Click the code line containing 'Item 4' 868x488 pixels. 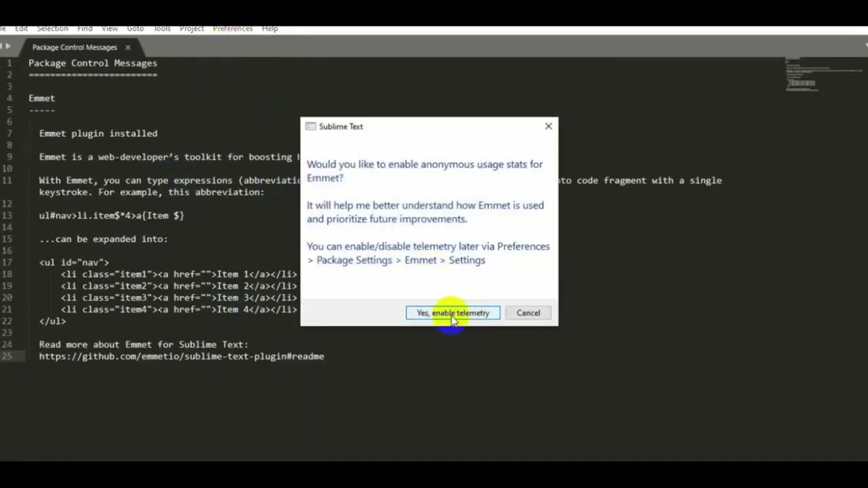(179, 309)
